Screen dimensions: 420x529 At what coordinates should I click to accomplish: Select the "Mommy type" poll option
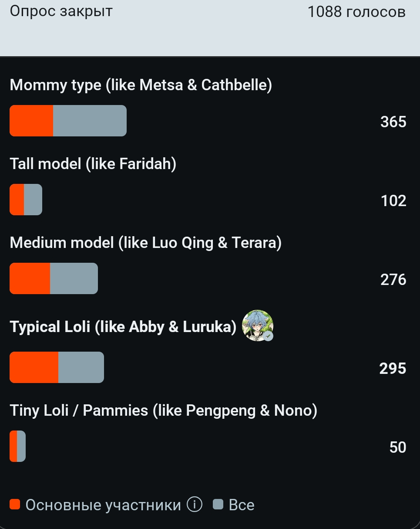coord(141,85)
